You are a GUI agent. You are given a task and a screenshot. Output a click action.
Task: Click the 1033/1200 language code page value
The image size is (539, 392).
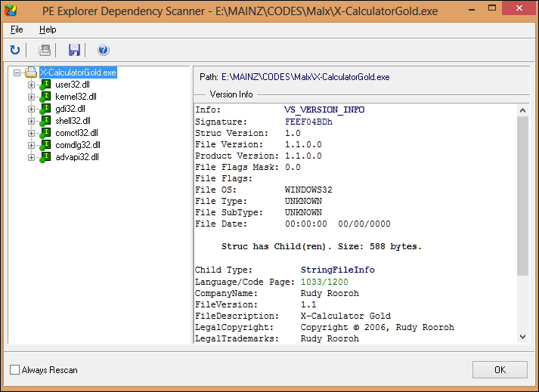(324, 282)
